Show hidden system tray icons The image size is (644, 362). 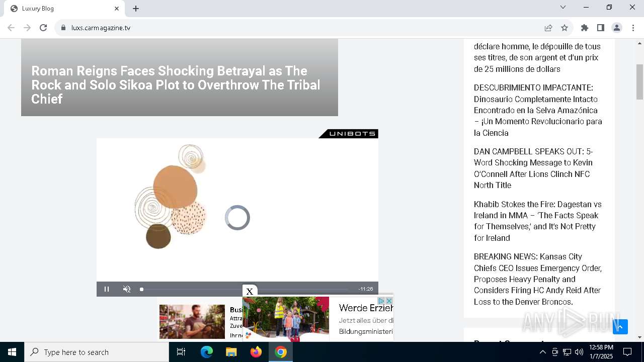pos(542,352)
